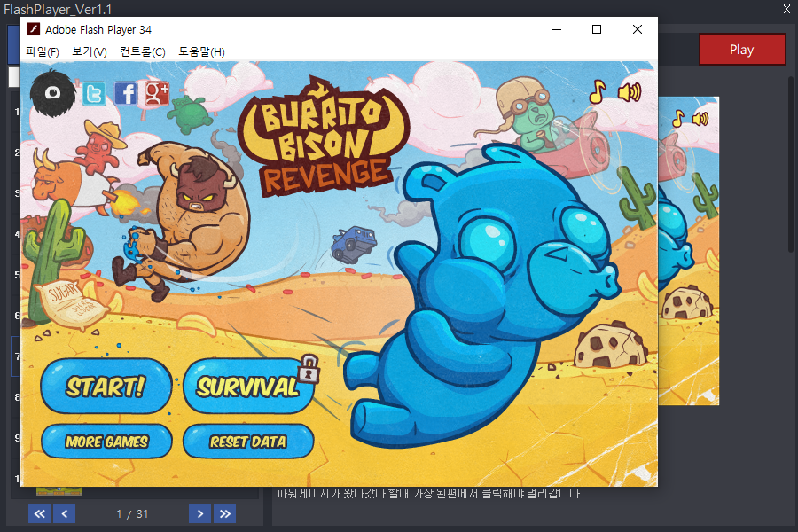This screenshot has width=798, height=532.
Task: Open the Google Plus icon in the game
Action: coord(157,93)
